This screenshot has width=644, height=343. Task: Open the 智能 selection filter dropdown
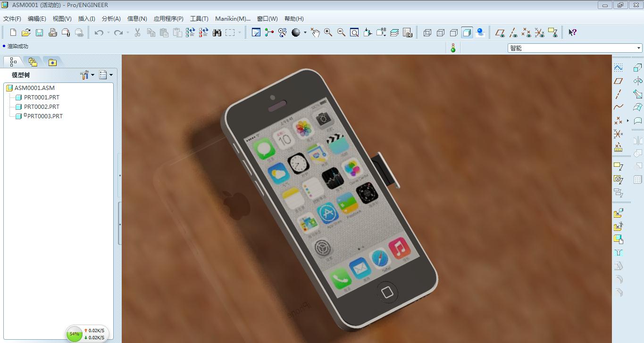click(x=638, y=48)
